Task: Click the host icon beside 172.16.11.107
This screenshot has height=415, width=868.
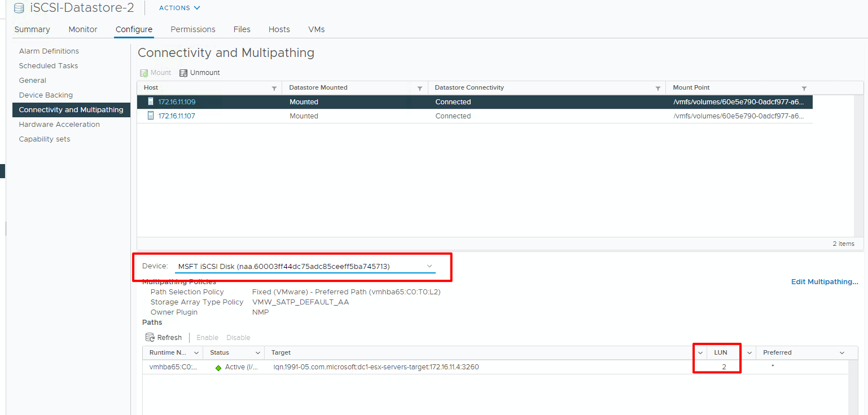Action: tap(150, 116)
